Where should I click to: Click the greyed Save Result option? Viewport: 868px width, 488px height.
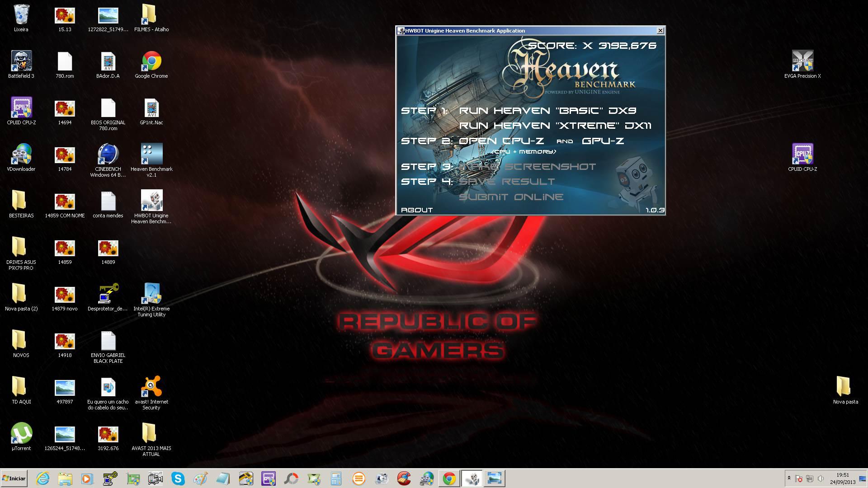[507, 182]
